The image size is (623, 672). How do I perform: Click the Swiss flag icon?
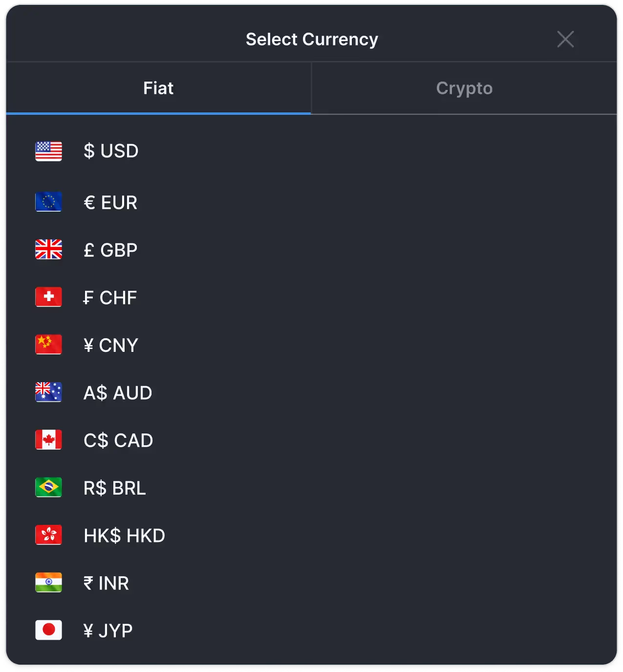click(48, 297)
